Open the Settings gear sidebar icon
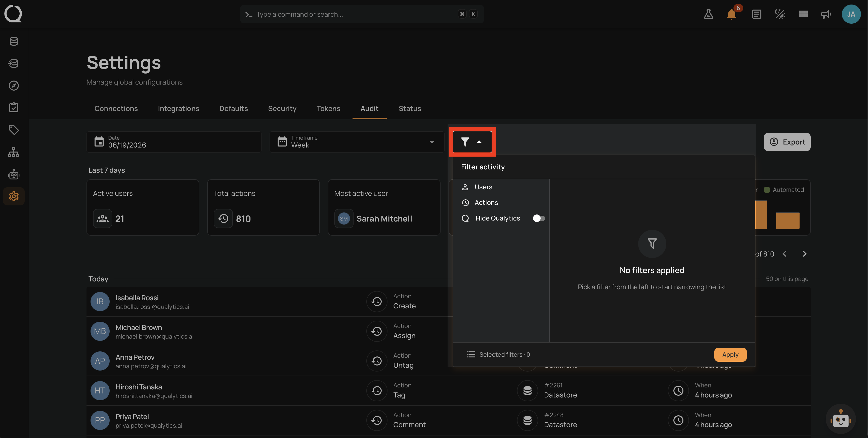This screenshot has height=438, width=868. click(14, 196)
